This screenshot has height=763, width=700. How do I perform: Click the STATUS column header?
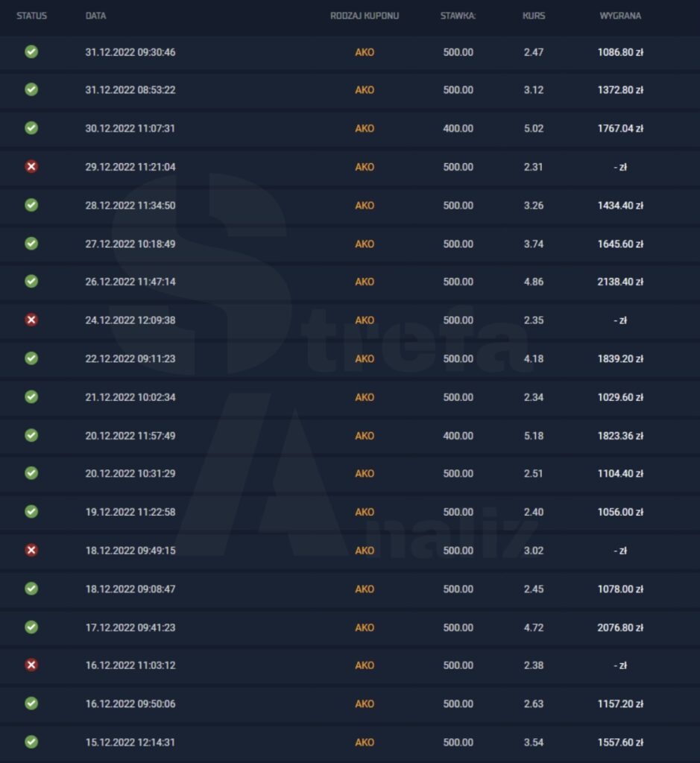tap(31, 16)
